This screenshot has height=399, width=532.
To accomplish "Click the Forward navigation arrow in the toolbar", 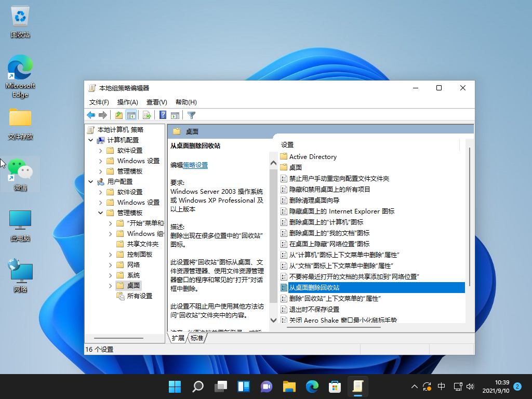I will pos(103,115).
